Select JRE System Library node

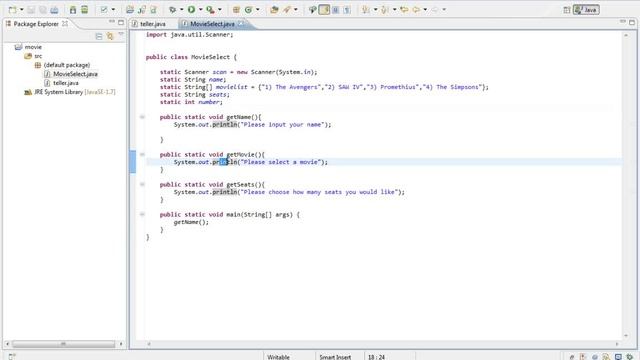(x=70, y=92)
